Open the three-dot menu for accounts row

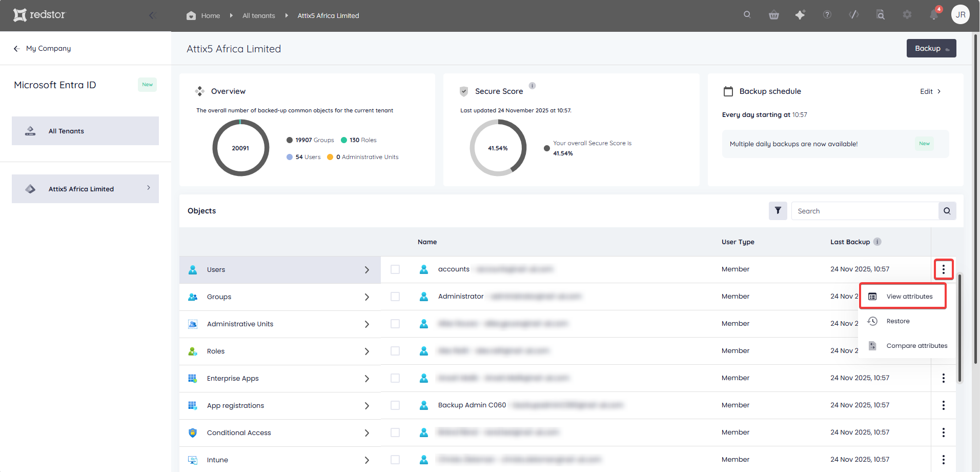coord(944,269)
